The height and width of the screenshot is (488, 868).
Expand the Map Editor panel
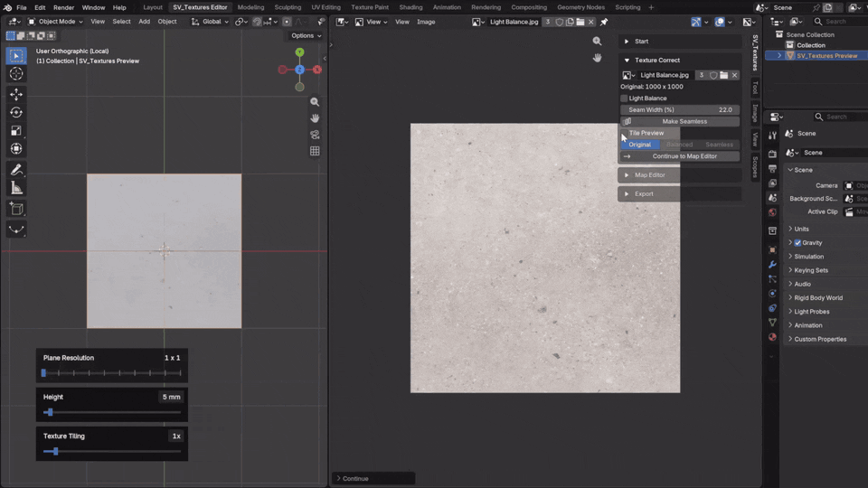coord(680,175)
